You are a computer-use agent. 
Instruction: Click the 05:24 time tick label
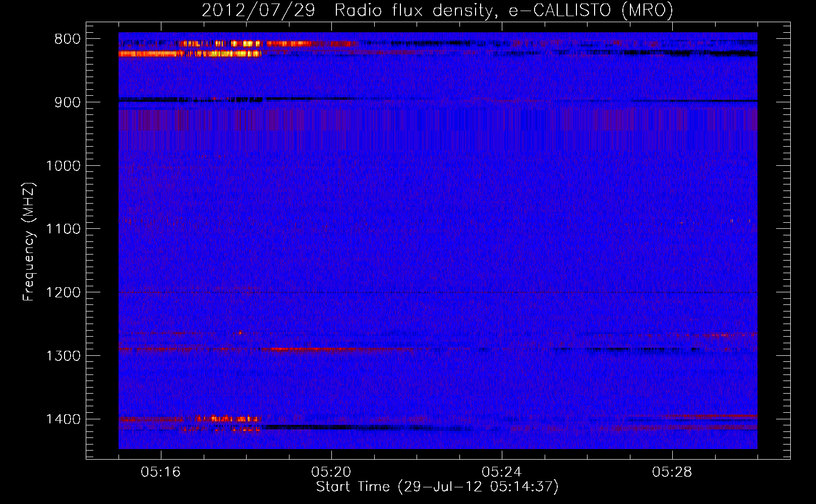coord(502,472)
